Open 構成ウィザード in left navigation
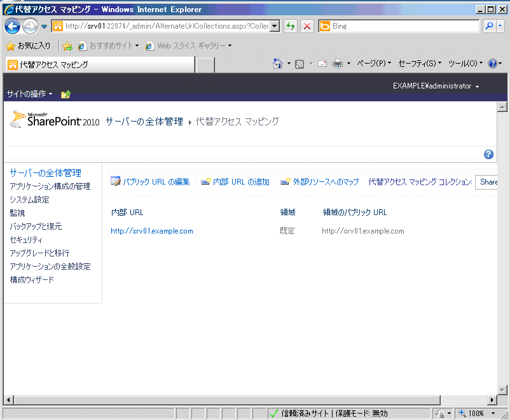510x420 pixels. coord(32,279)
